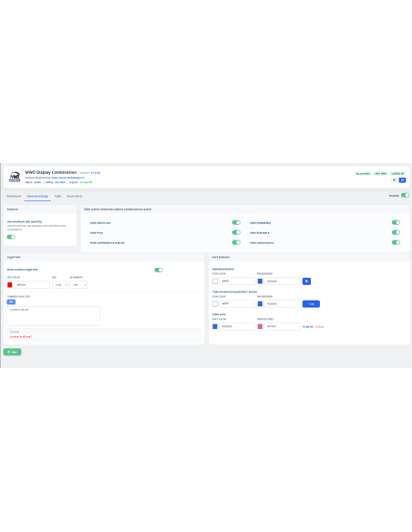Image resolution: width=412 pixels, height=532 pixels.
Task: Click the blue table price color swatch
Action: [x=215, y=326]
